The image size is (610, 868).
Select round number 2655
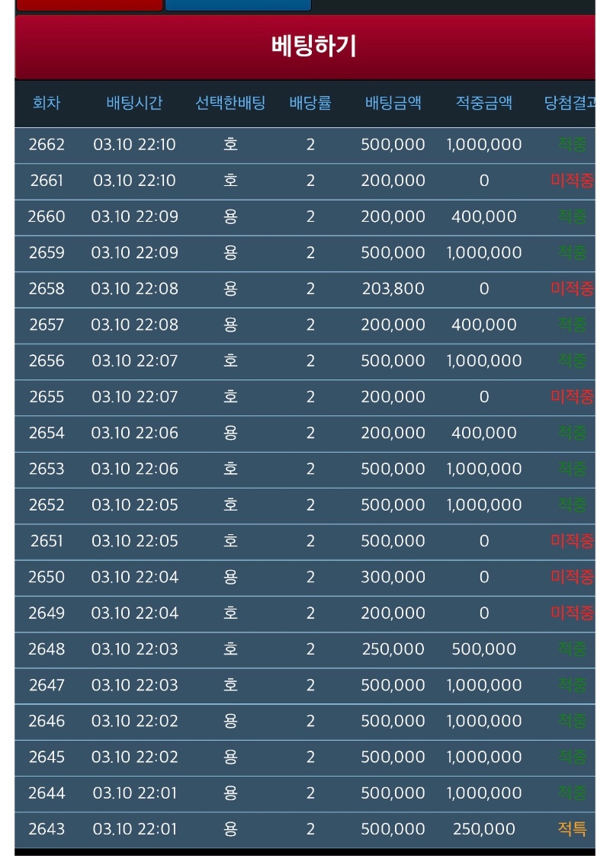pyautogui.click(x=47, y=397)
